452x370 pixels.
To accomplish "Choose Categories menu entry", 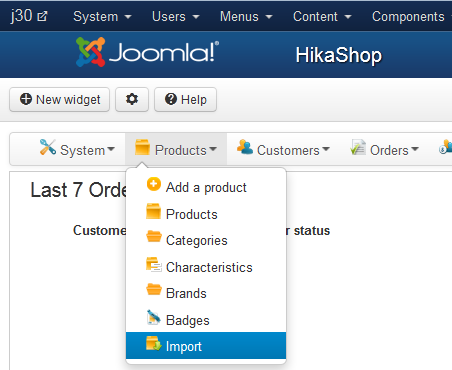I will [206, 240].
